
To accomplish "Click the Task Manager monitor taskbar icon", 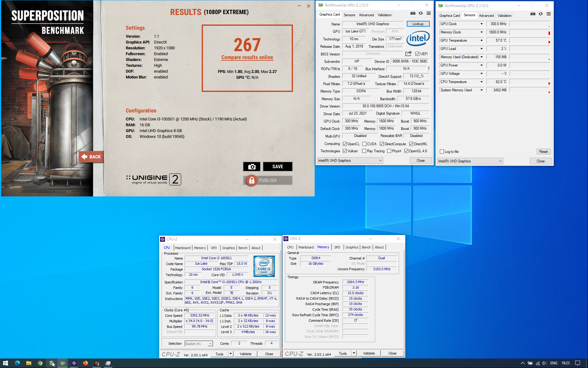I will pyautogui.click(x=108, y=363).
